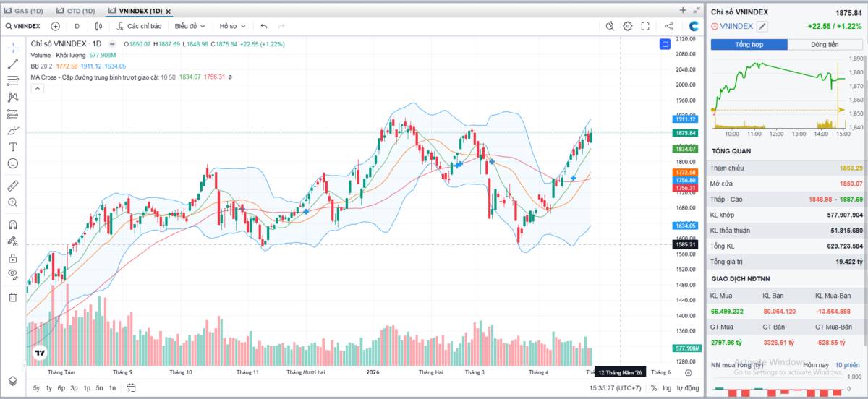The image size is (868, 399).
Task: Click the blue sync button on the price scale
Action: pyautogui.click(x=665, y=45)
